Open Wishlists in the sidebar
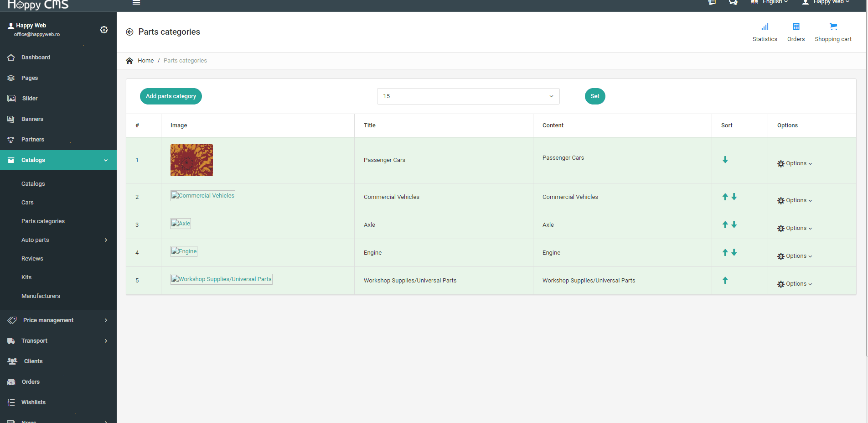The height and width of the screenshot is (423, 868). click(x=58, y=402)
